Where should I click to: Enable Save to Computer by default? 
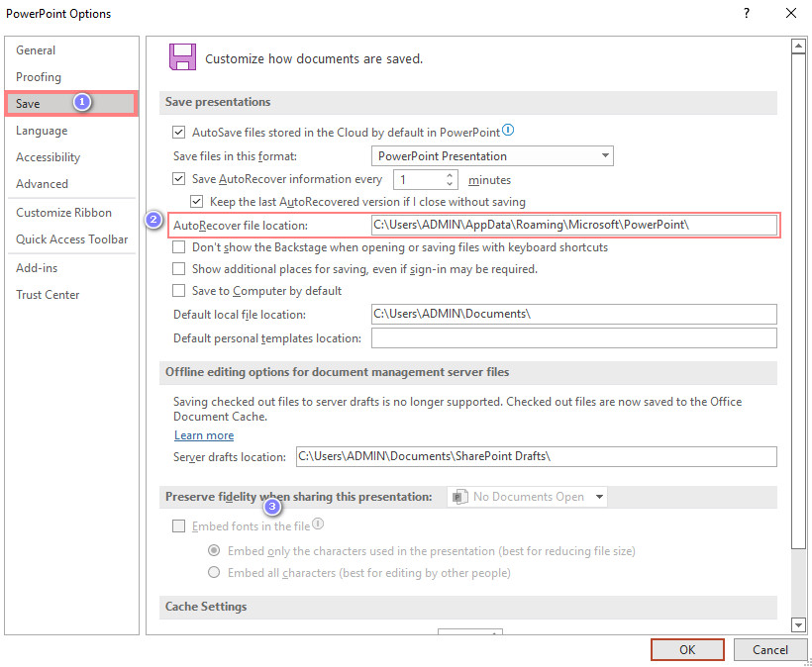[178, 291]
